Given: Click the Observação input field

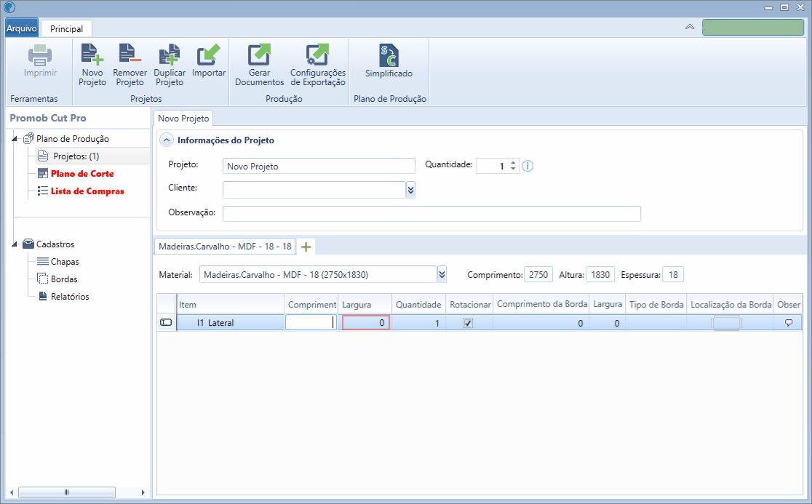Looking at the screenshot, I should (x=432, y=214).
